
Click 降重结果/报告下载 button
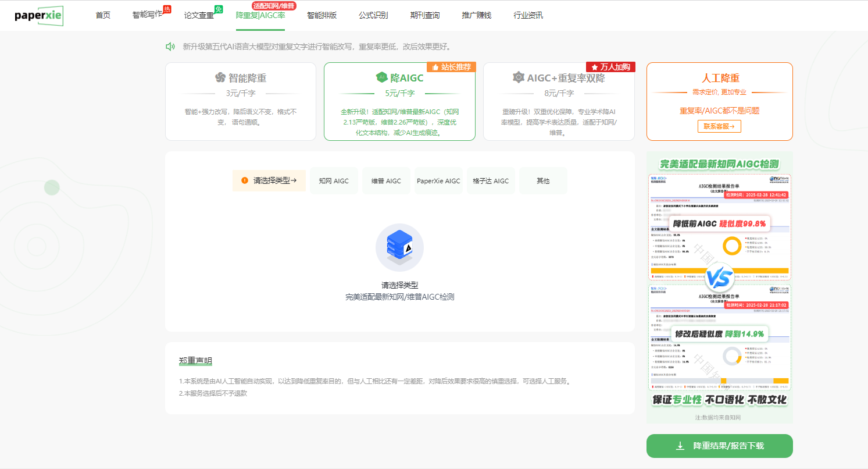click(719, 446)
